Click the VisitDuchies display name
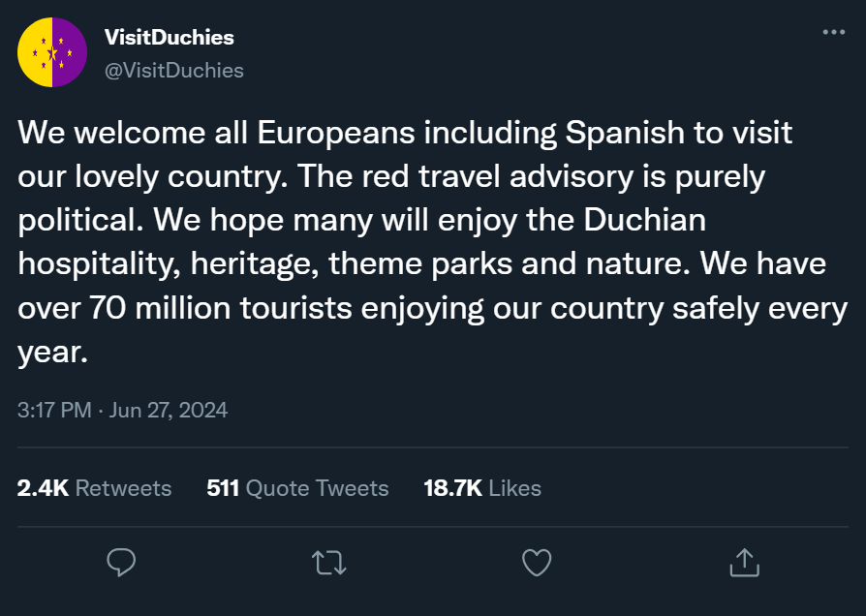This screenshot has width=866, height=616. pos(169,37)
